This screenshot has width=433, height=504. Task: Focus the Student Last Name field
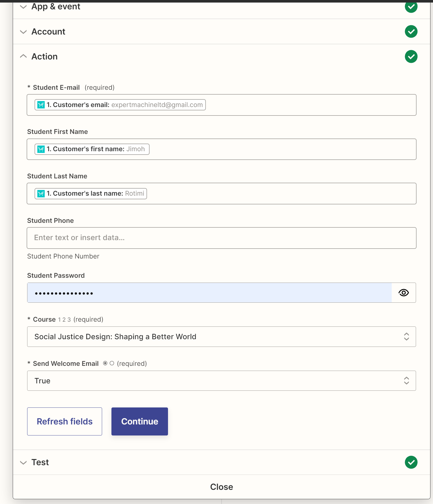(221, 194)
